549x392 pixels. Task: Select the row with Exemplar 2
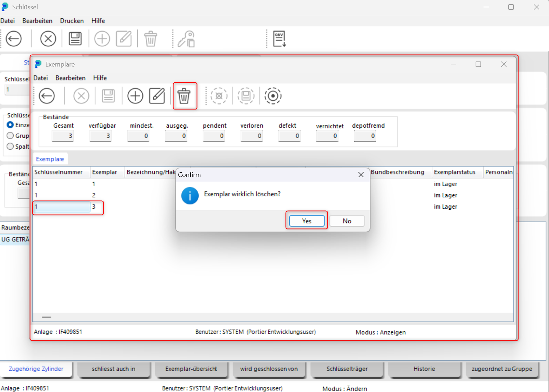point(94,195)
